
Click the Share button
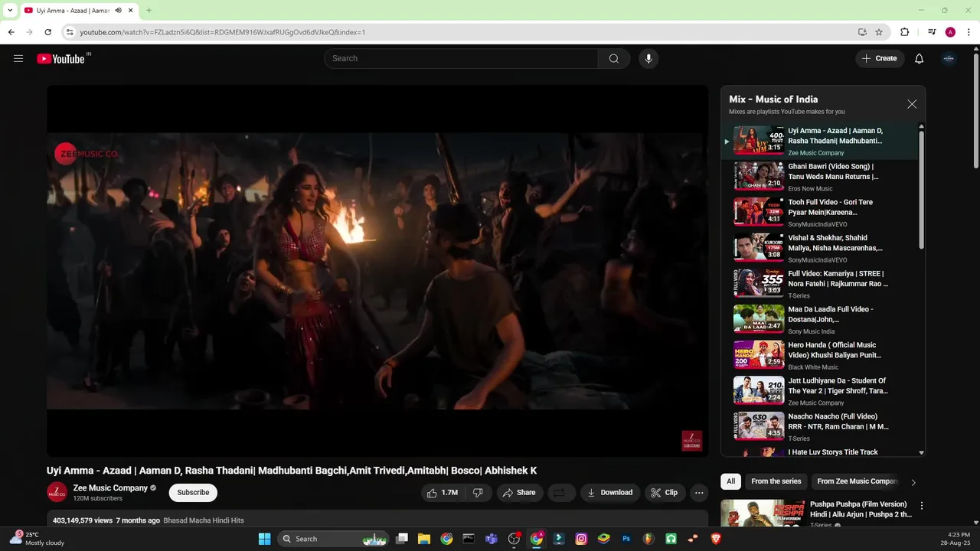click(519, 493)
